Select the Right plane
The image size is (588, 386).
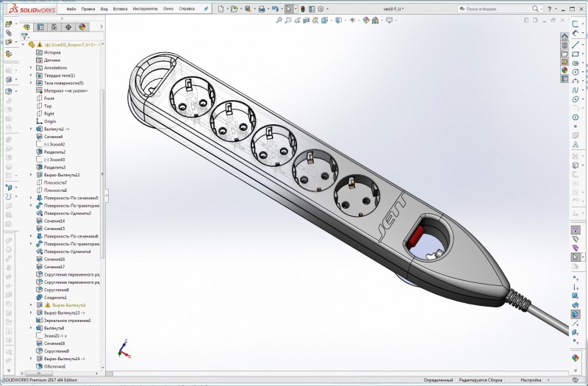pyautogui.click(x=49, y=114)
